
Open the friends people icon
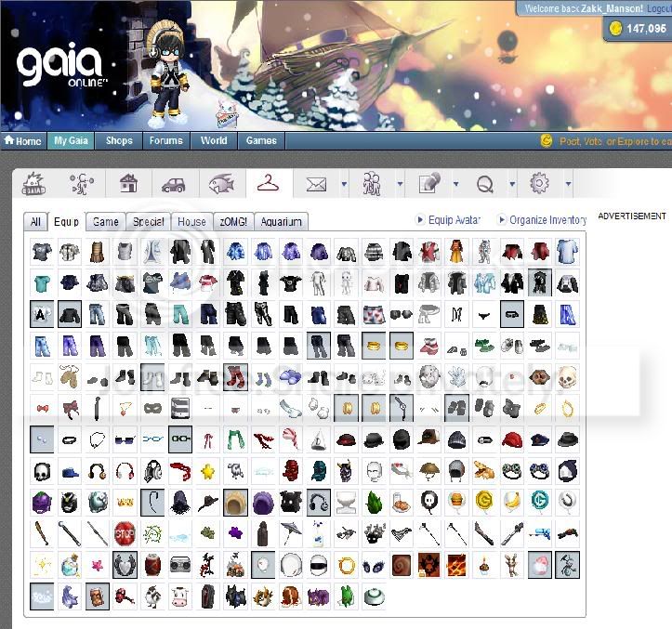coord(372,184)
